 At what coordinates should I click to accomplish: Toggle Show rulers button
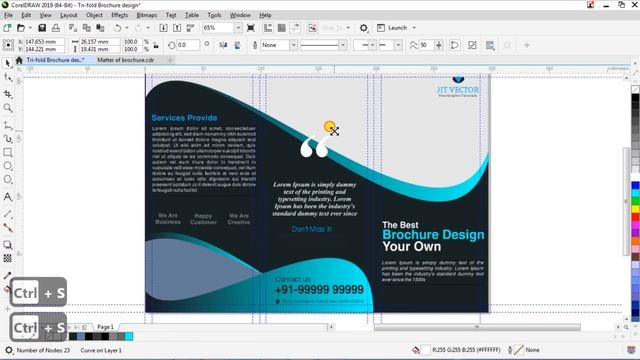[268, 28]
